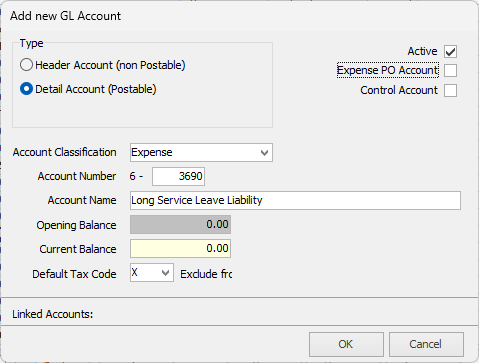Click the Add new GL Account title bar
This screenshot has height=363, width=479.
click(65, 16)
